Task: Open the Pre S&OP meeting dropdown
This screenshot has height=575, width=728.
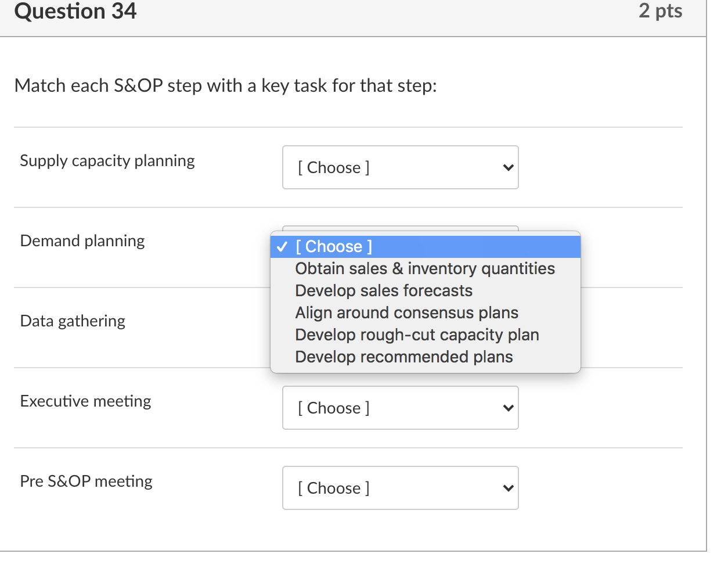Action: coord(400,488)
